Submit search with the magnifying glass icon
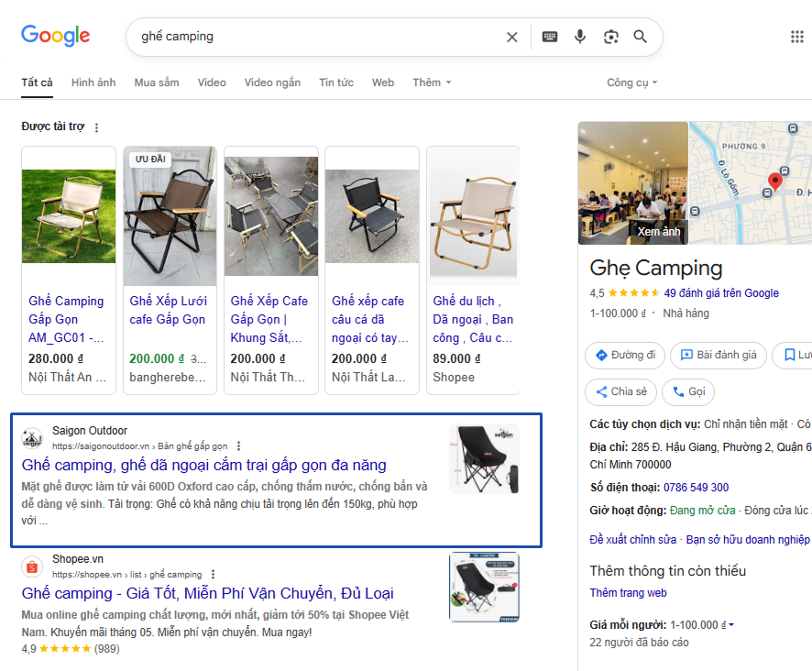The image size is (812, 671). pos(641,37)
